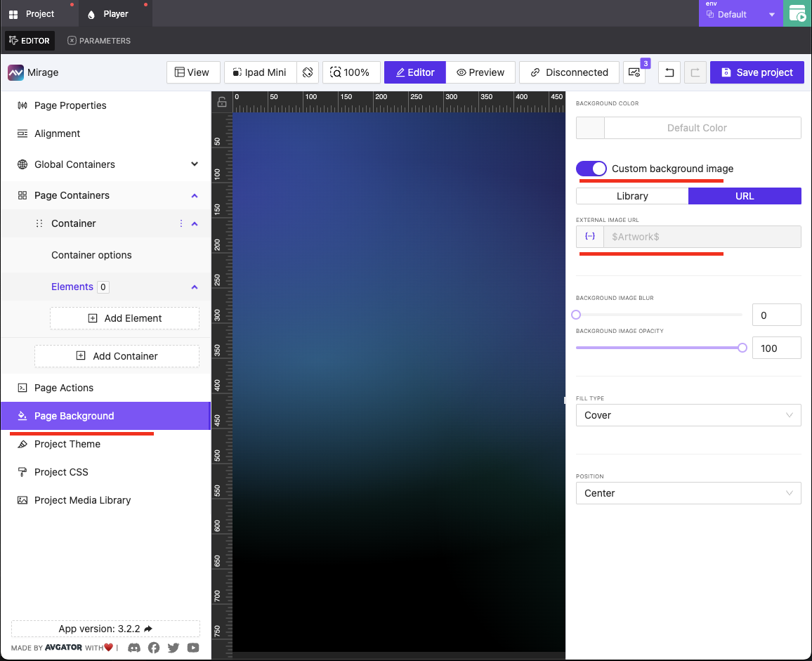Click the undo arrow icon
This screenshot has height=661, width=812.
(669, 72)
